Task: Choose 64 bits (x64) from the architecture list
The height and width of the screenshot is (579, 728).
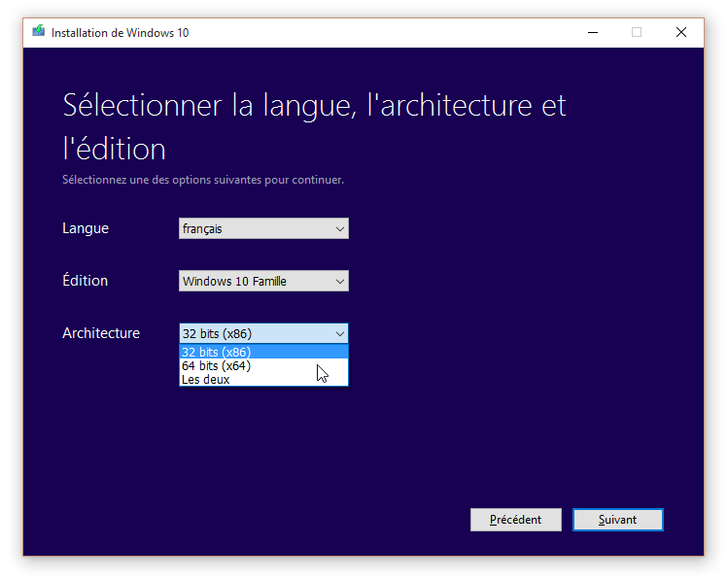Action: pyautogui.click(x=263, y=365)
